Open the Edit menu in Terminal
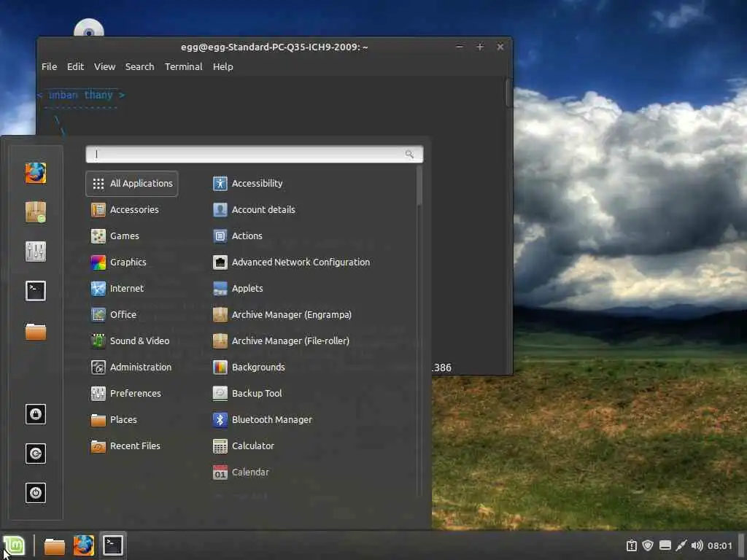The image size is (747, 560). [x=75, y=66]
